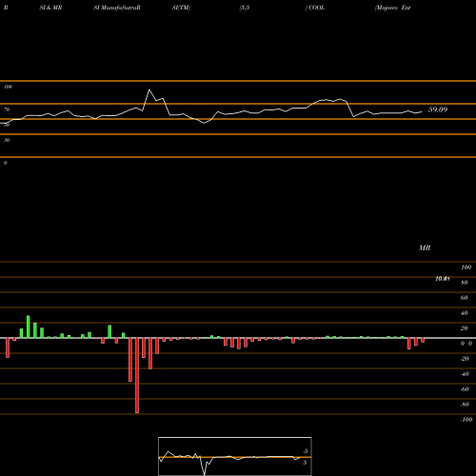This screenshot has width=476, height=476.
Task: Click the MR axis label -60
Action: pyautogui.click(x=465, y=389)
